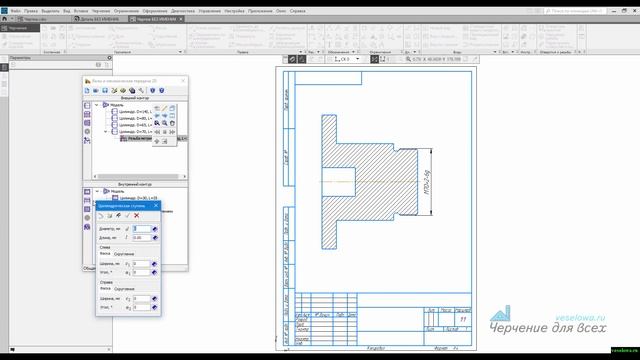
Task: Open Справка menu
Action: tap(298, 11)
